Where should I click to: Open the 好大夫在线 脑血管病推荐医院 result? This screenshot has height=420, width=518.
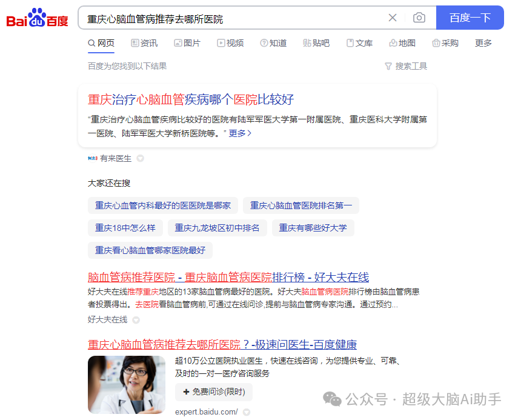pyautogui.click(x=228, y=277)
